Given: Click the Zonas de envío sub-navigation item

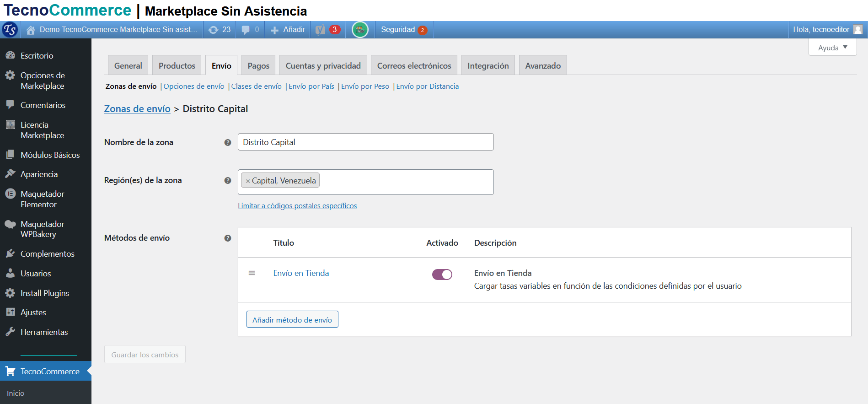Looking at the screenshot, I should coord(131,86).
